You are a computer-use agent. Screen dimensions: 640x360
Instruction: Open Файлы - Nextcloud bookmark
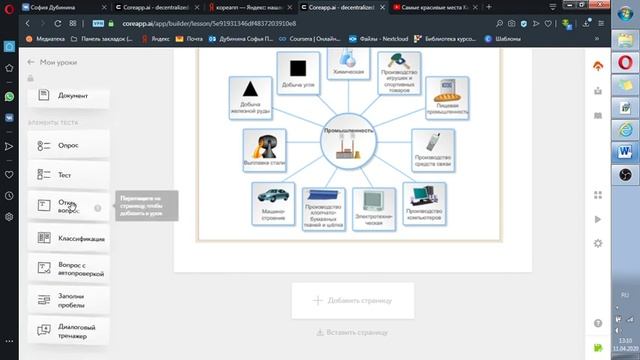[x=379, y=39]
